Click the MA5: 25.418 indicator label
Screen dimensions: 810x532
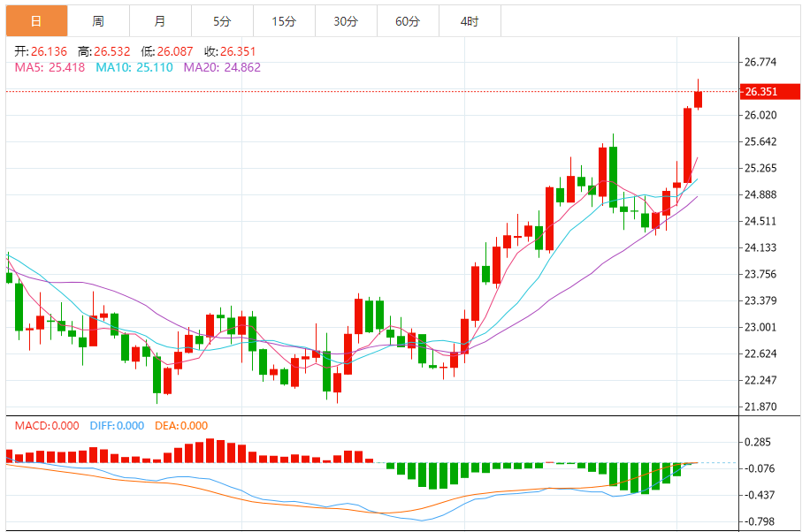coord(50,68)
